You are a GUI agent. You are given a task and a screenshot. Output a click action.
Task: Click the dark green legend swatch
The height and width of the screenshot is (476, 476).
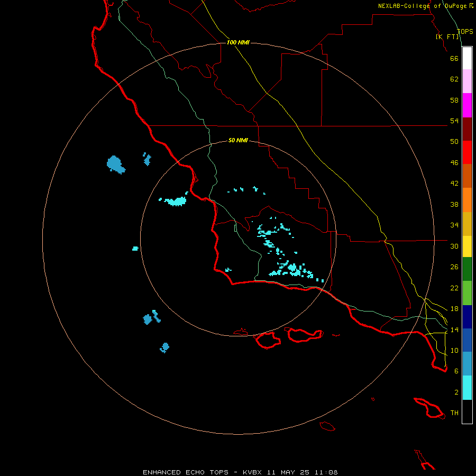pos(467,269)
